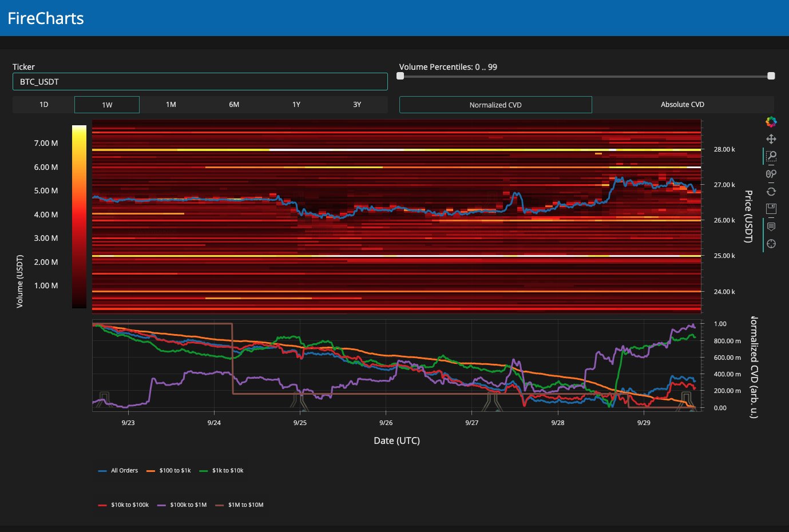
Task: Toggle the Crosshair tool
Action: [x=771, y=244]
